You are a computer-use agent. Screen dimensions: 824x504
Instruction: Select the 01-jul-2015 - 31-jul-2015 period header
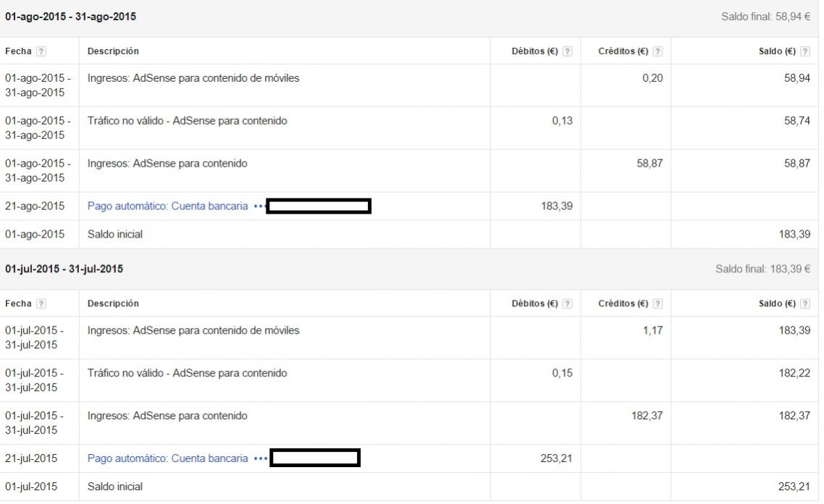(64, 269)
